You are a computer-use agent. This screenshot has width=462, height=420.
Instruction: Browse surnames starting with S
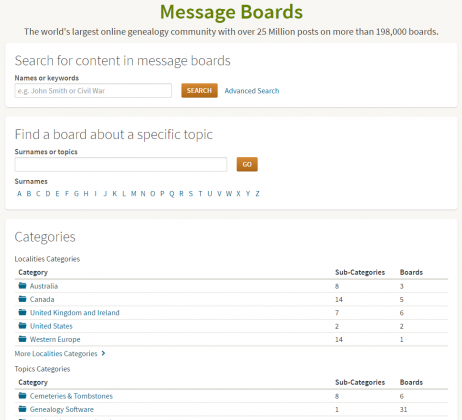pyautogui.click(x=191, y=194)
